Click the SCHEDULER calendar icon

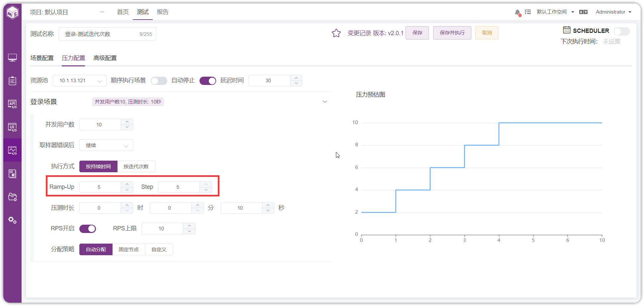[x=567, y=30]
